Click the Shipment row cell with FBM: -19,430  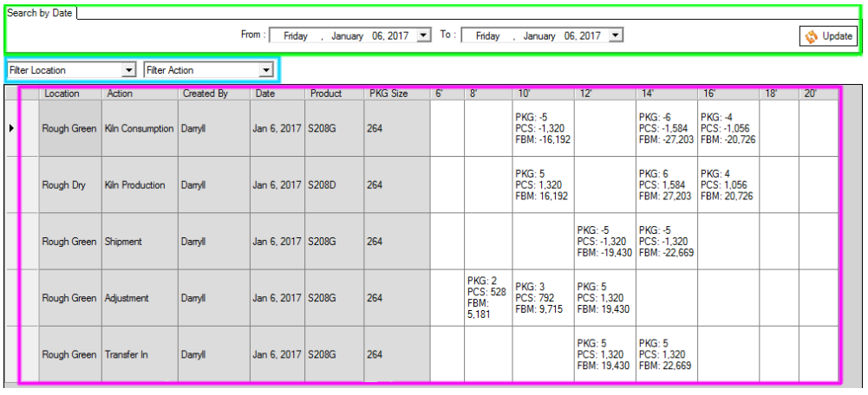pyautogui.click(x=605, y=241)
